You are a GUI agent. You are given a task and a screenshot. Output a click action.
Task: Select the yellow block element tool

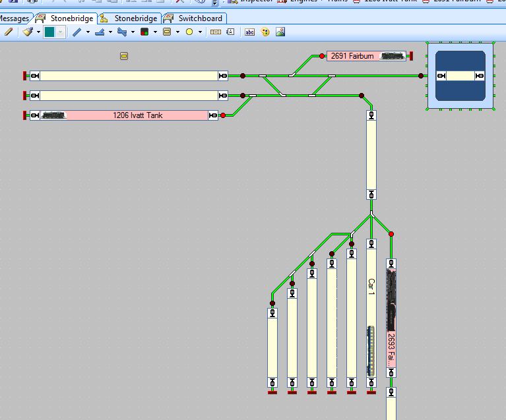(x=167, y=32)
